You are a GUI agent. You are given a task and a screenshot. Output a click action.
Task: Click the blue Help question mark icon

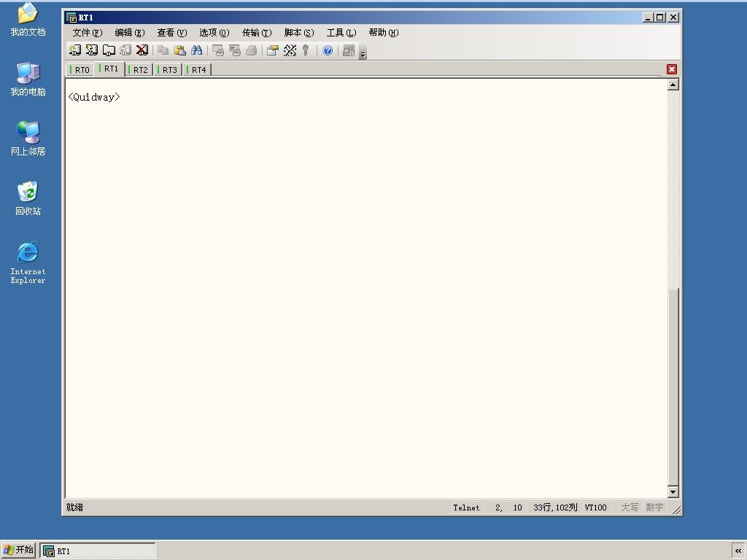(328, 50)
